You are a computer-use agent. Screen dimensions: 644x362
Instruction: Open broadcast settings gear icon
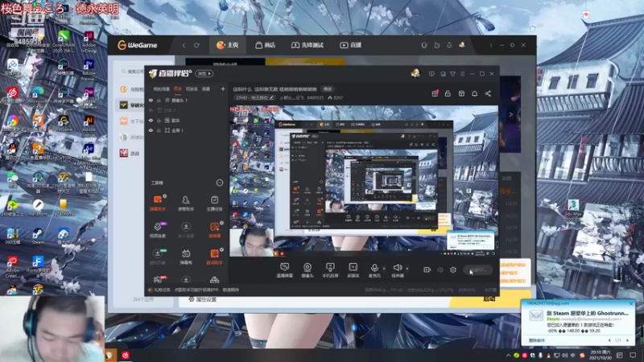click(x=453, y=269)
